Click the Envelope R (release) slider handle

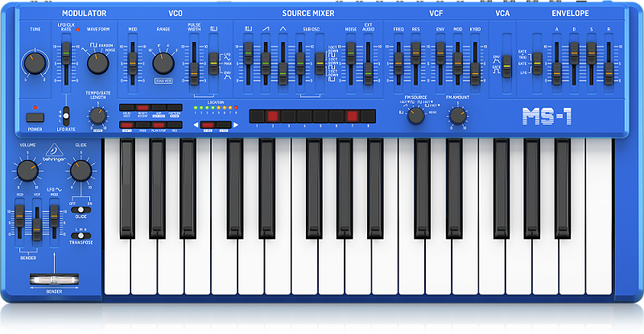pyautogui.click(x=609, y=74)
